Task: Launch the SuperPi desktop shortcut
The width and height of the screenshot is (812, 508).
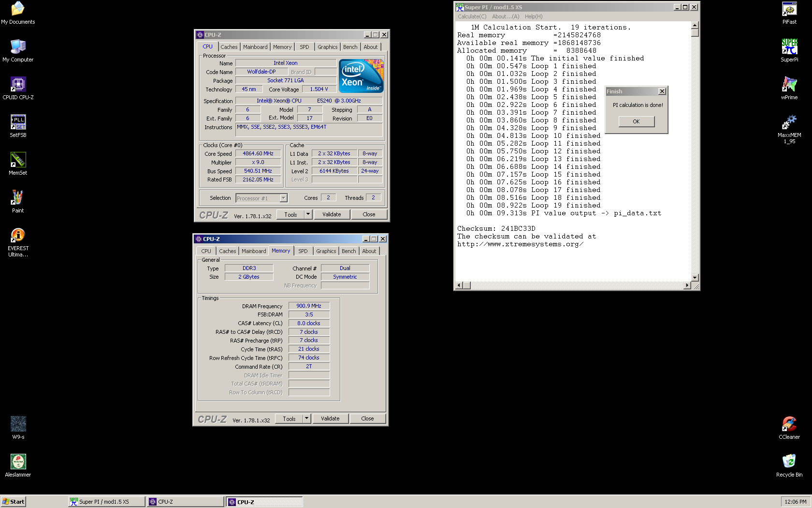Action: 789,50
